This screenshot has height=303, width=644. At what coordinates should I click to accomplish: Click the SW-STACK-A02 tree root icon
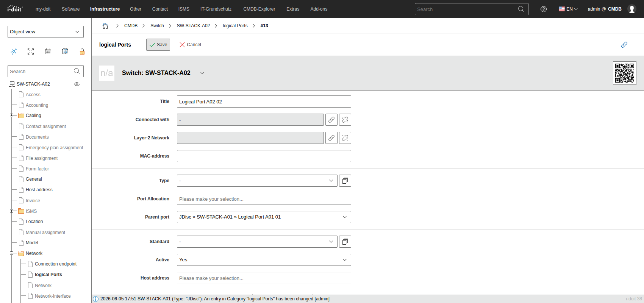tap(12, 84)
